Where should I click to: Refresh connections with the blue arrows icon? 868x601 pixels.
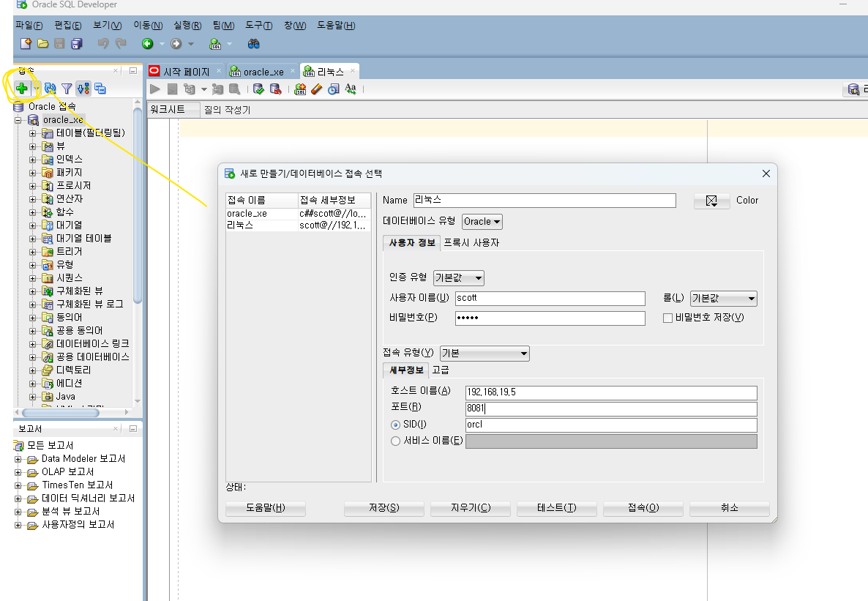coord(50,88)
